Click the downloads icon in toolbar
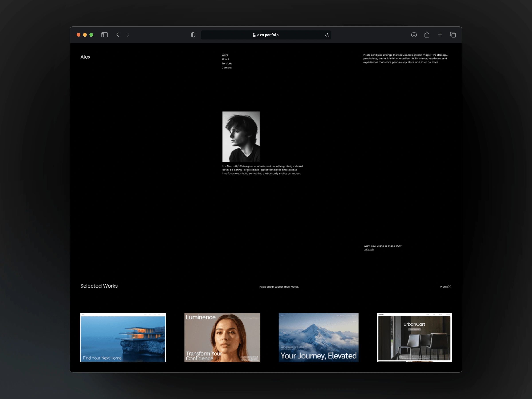532x399 pixels. pos(413,34)
